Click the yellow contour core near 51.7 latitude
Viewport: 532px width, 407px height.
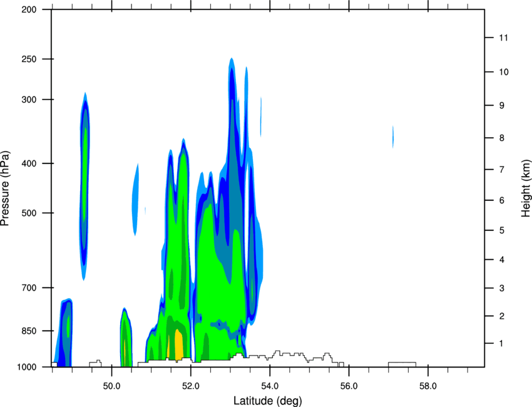pos(178,344)
